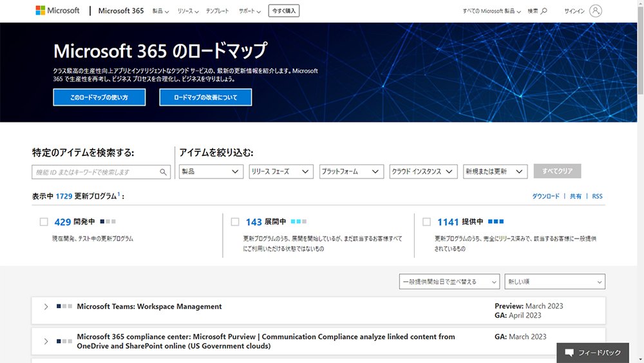The width and height of the screenshot is (644, 363).
Task: Expand すべての Microsoft 製品 menu
Action: tap(491, 11)
